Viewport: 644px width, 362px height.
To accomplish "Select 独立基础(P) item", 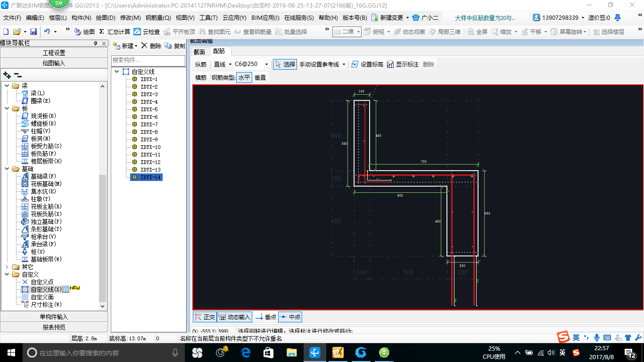I will tap(41, 222).
